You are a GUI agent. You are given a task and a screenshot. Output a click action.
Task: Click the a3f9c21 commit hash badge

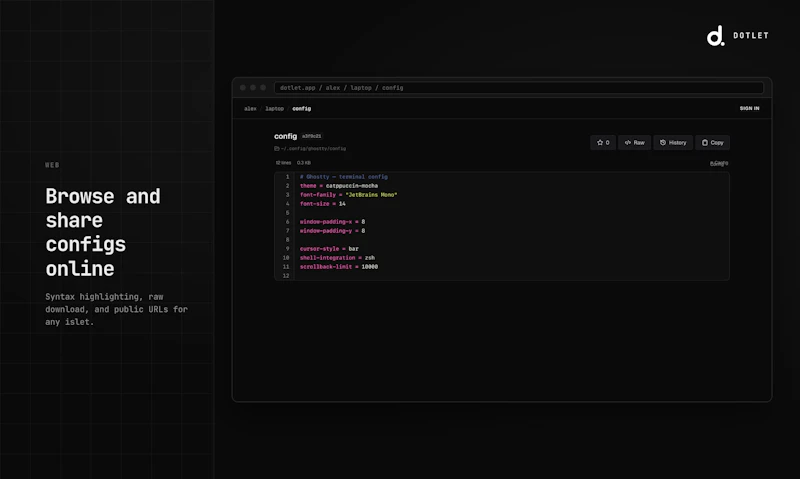click(x=312, y=136)
